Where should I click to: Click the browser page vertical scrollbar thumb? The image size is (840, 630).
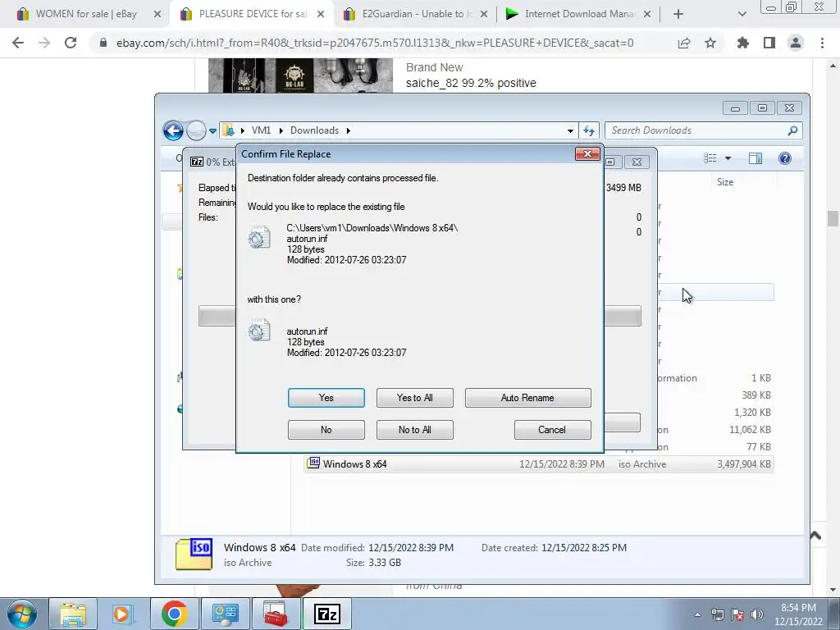833,218
